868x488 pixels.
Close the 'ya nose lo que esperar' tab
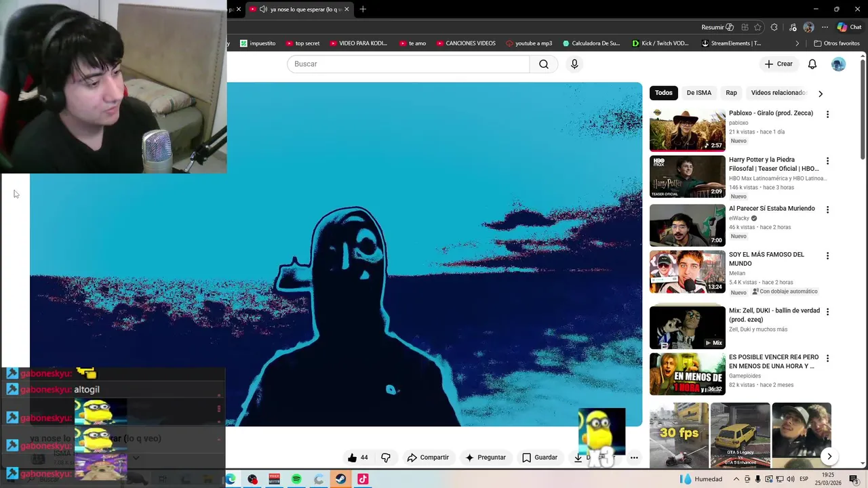347,9
